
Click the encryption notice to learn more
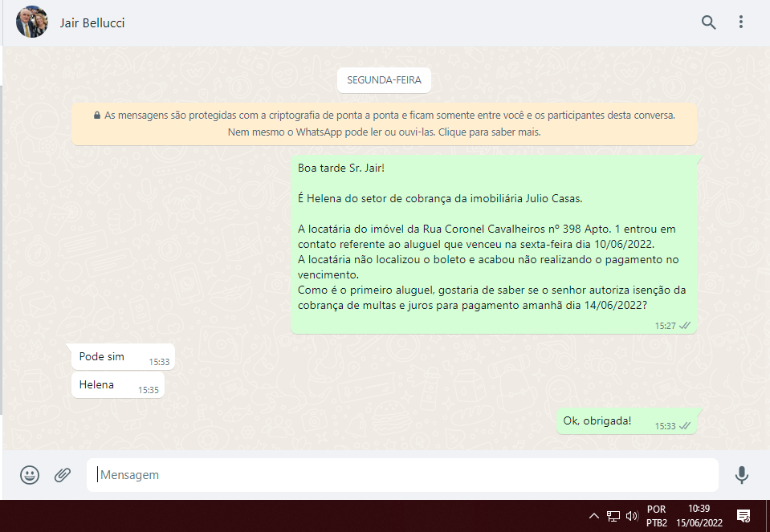pyautogui.click(x=384, y=124)
